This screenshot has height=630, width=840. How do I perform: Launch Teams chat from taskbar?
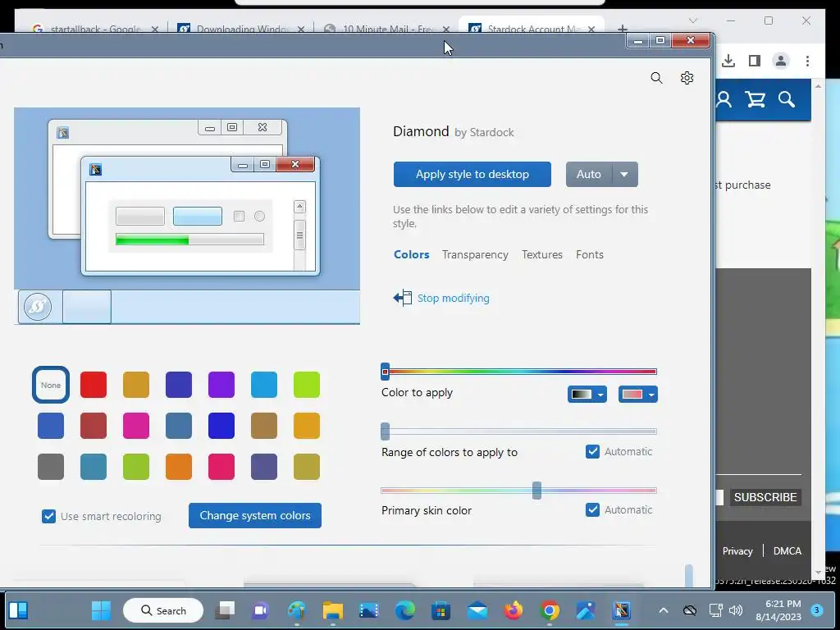261,610
